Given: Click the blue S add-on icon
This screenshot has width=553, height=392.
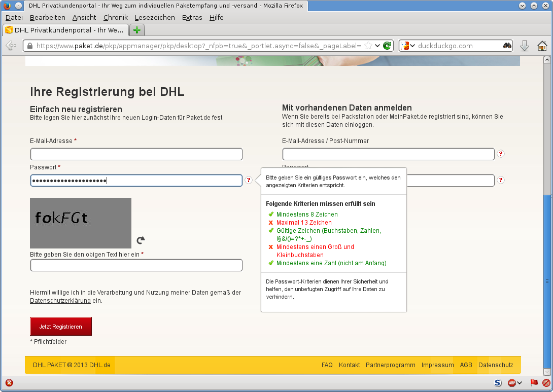Looking at the screenshot, I should point(498,383).
